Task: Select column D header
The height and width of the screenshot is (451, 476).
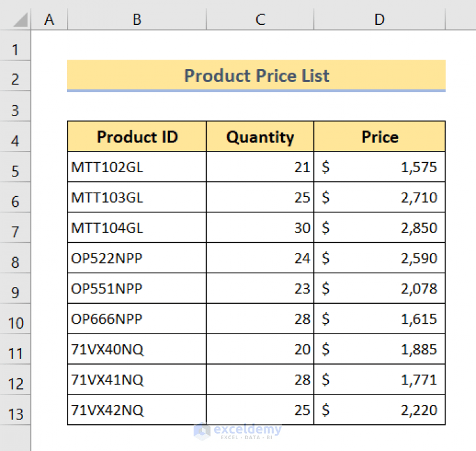Action: click(379, 19)
